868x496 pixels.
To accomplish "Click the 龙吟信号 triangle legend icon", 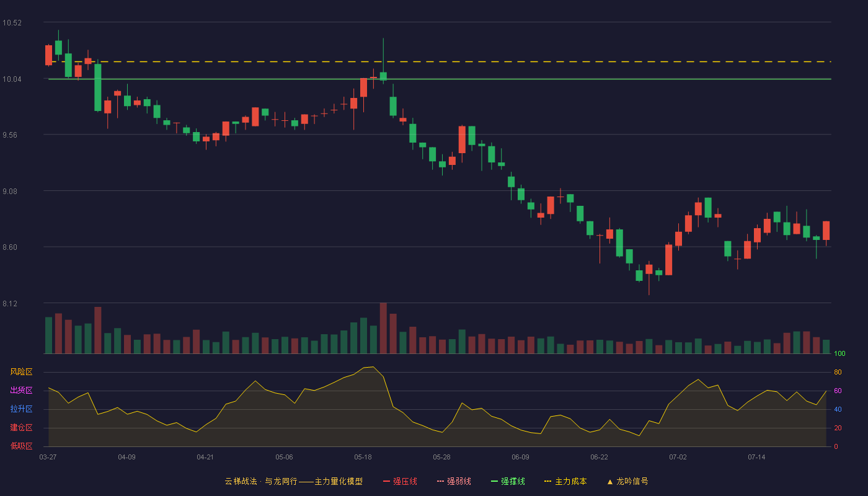I will 610,482.
